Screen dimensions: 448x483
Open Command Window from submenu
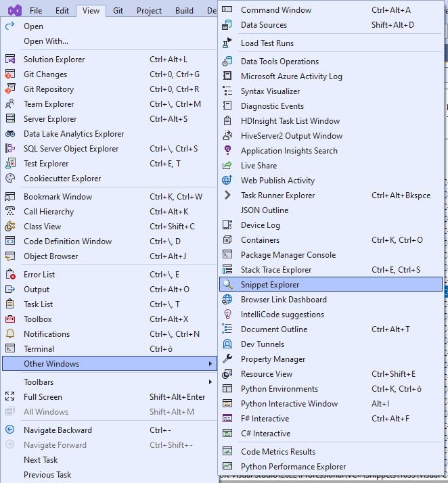(x=331, y=10)
